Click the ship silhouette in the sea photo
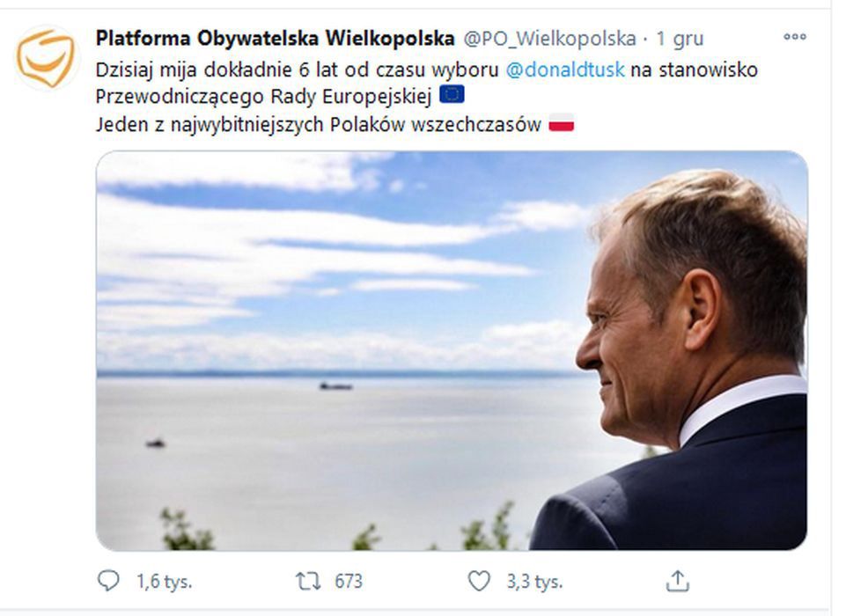The image size is (868, 616). click(x=338, y=385)
